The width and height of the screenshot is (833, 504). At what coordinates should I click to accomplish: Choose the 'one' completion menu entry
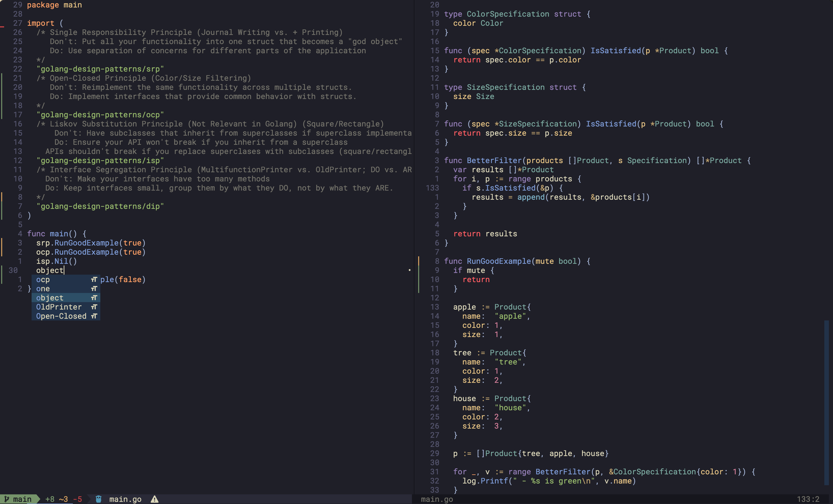click(43, 288)
